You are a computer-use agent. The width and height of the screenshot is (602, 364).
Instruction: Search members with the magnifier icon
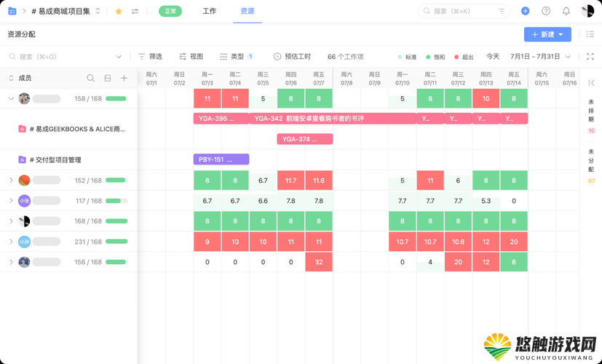pyautogui.click(x=90, y=78)
